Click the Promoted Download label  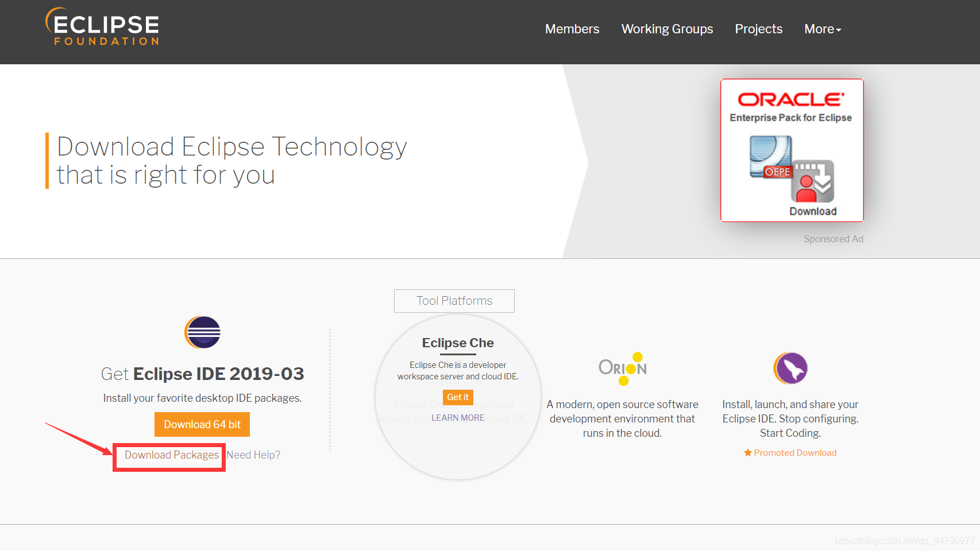point(795,452)
